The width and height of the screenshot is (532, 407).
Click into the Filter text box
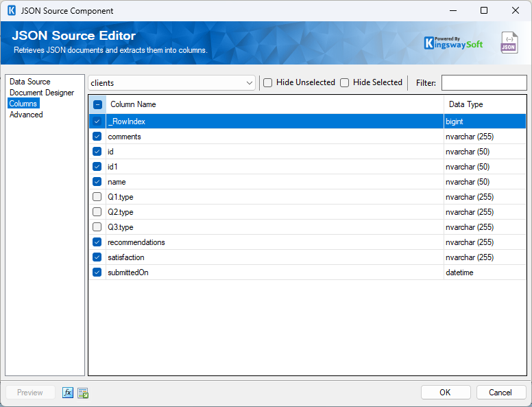point(484,83)
